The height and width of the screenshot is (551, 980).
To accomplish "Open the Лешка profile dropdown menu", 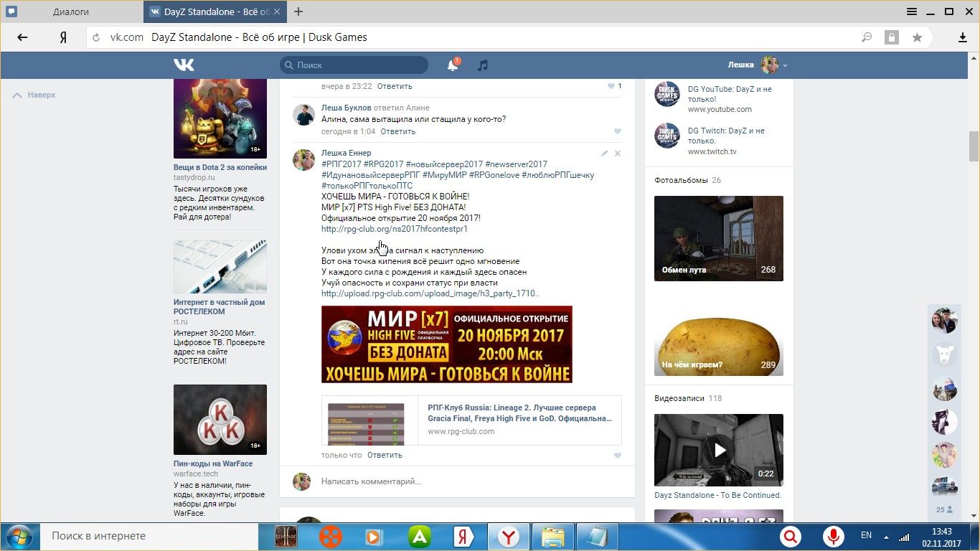I will (x=758, y=65).
